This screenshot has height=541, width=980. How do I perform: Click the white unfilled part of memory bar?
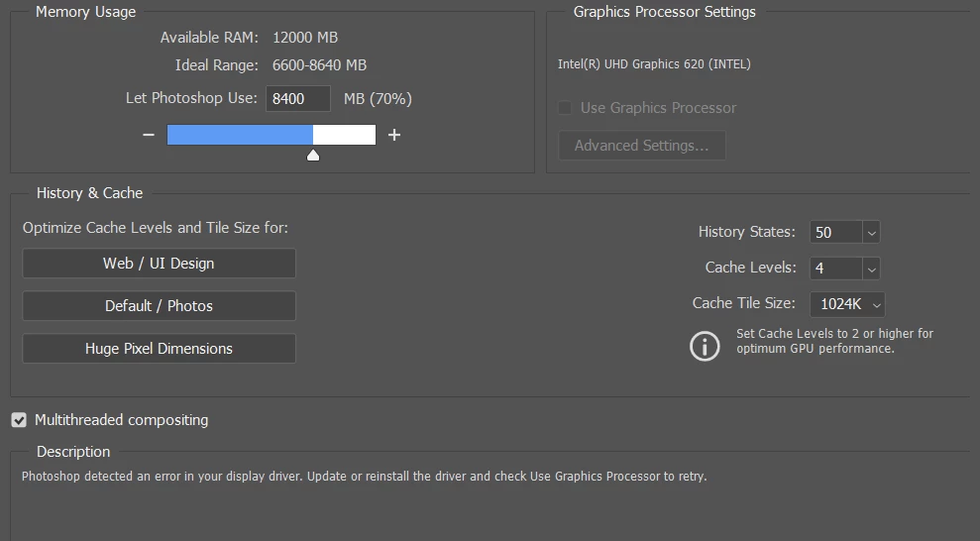(x=344, y=135)
